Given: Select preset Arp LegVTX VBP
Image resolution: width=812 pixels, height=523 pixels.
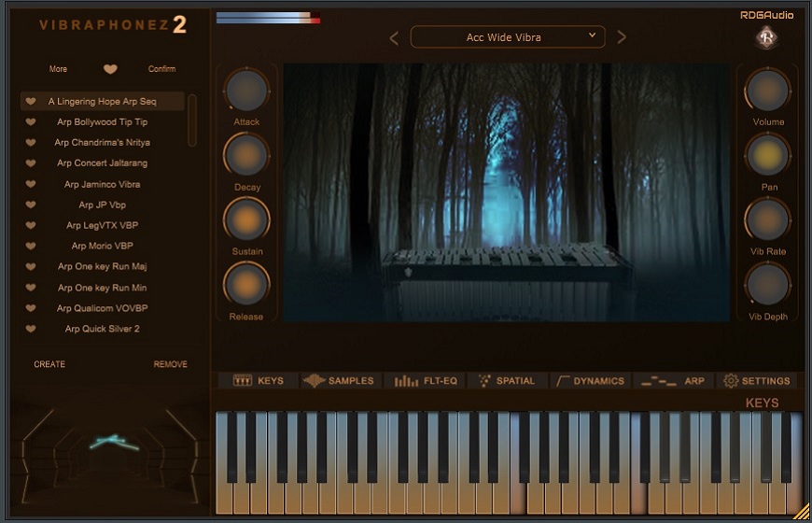Looking at the screenshot, I should point(102,225).
